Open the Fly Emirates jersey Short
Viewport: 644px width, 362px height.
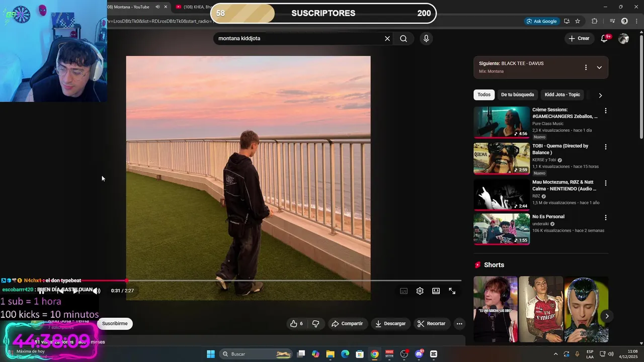(x=541, y=309)
